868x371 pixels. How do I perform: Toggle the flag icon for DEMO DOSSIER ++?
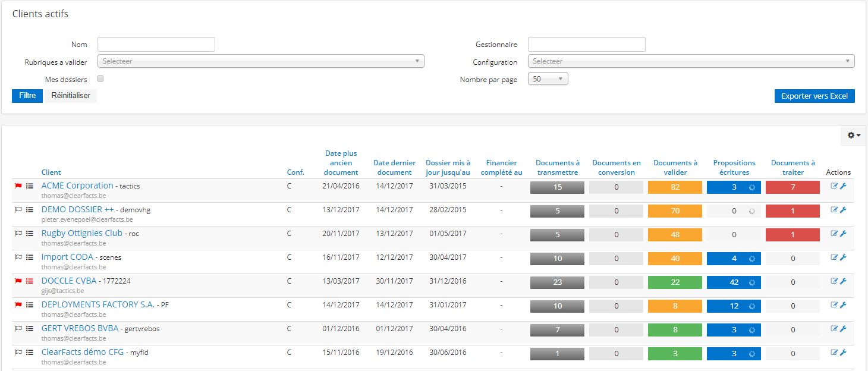[18, 210]
